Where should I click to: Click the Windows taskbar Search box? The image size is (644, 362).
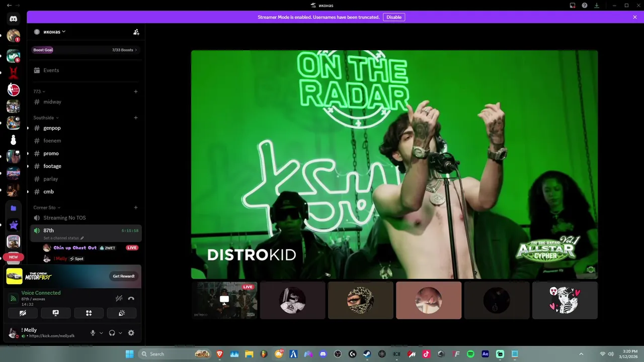tap(176, 354)
